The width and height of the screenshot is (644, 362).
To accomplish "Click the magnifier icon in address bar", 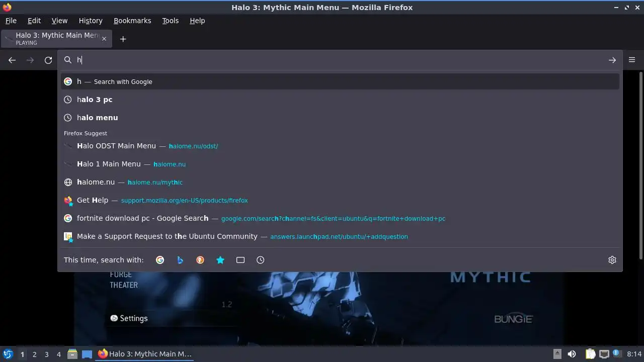I will point(68,60).
